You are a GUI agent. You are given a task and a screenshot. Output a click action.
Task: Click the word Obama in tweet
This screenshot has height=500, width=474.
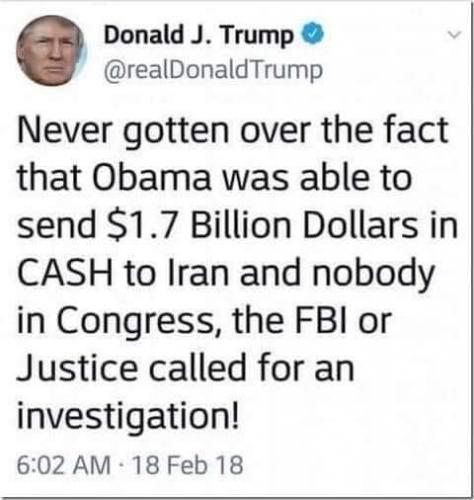click(x=154, y=178)
